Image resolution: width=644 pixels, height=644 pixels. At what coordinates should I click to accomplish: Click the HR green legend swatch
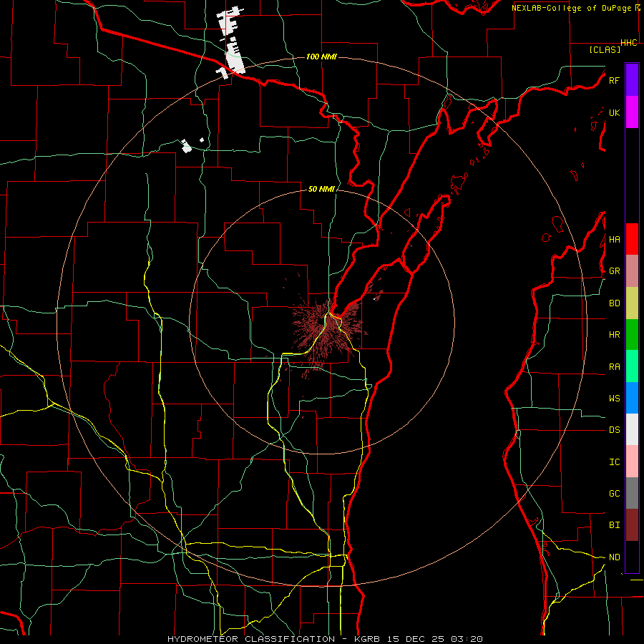(x=632, y=335)
